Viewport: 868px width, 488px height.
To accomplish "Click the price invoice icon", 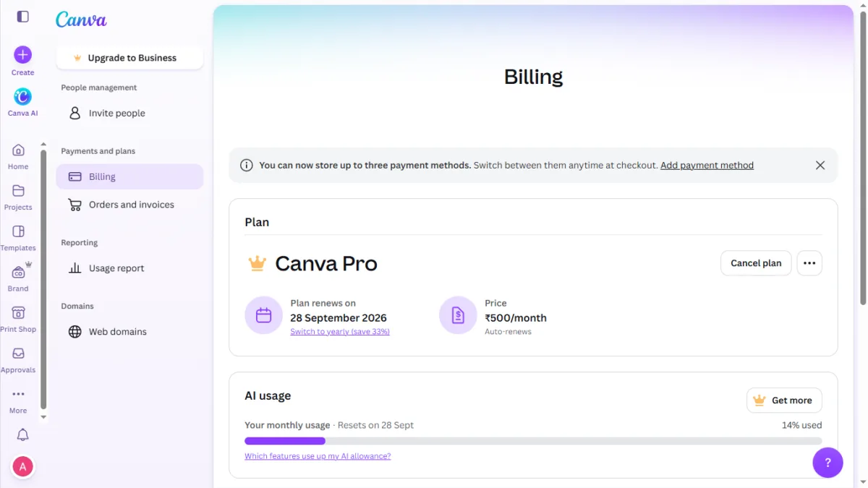I will [458, 315].
